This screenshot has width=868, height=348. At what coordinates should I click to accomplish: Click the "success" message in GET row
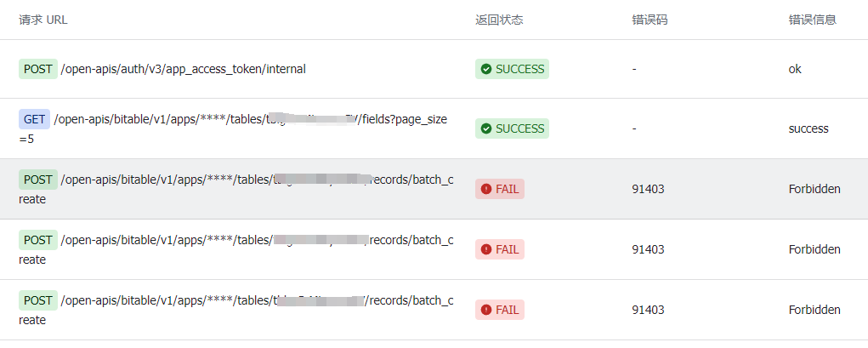point(808,128)
